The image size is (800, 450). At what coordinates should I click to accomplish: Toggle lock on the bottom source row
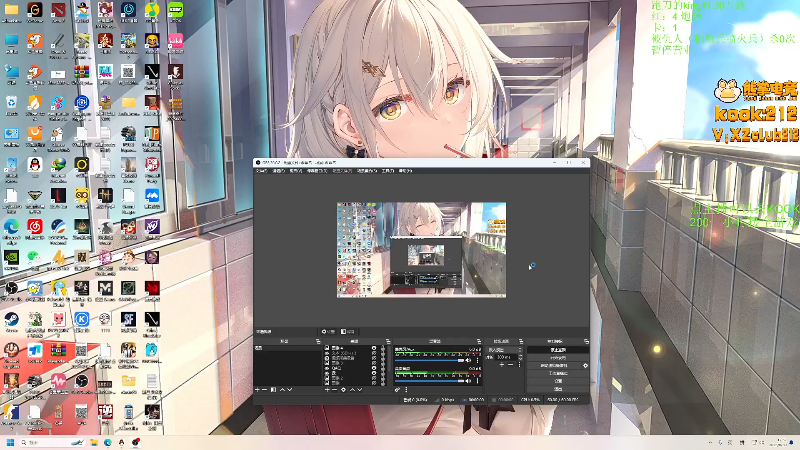[x=383, y=383]
